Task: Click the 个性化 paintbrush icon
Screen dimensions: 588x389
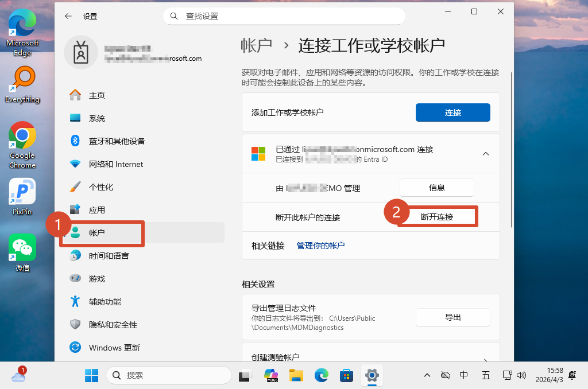Action: (75, 187)
